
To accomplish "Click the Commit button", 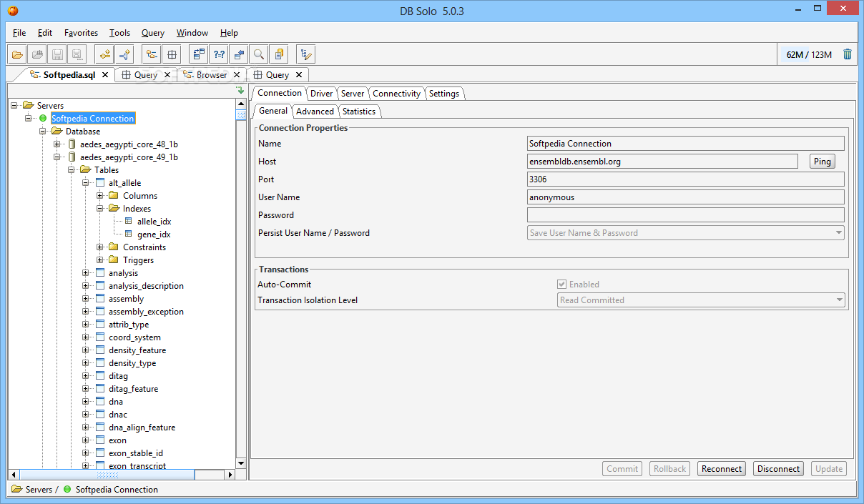I will tap(622, 469).
